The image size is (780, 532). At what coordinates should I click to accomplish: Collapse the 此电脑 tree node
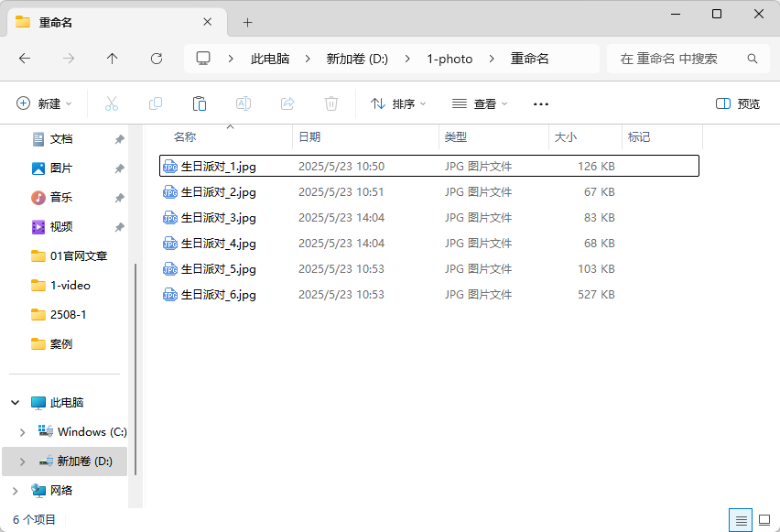click(x=16, y=403)
